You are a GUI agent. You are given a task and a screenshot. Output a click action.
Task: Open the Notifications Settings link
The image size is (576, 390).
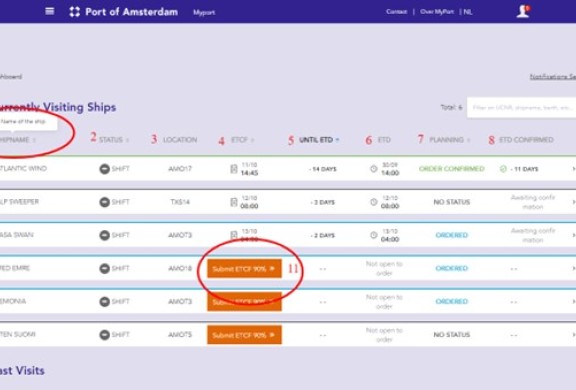tap(552, 76)
